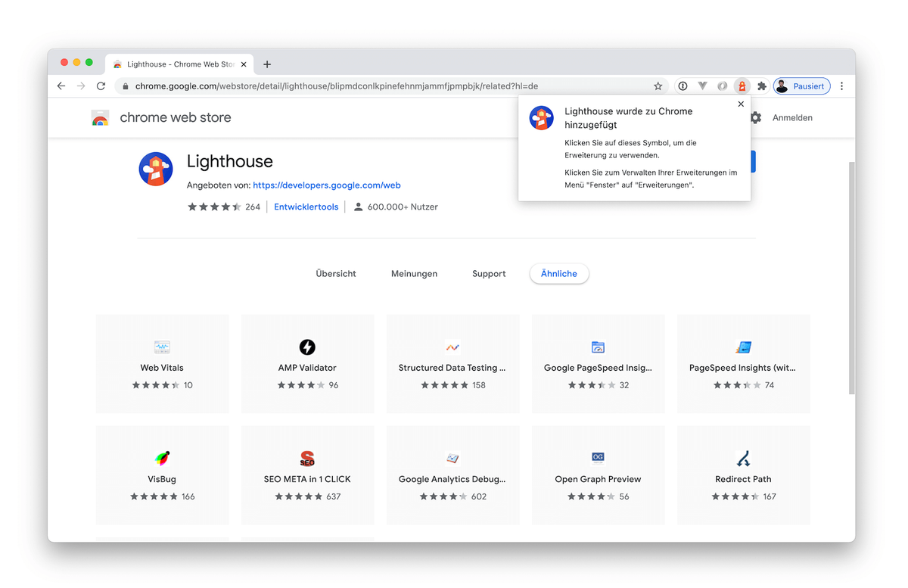Click the Pausiert profile button
The image size is (908, 588).
pyautogui.click(x=801, y=86)
